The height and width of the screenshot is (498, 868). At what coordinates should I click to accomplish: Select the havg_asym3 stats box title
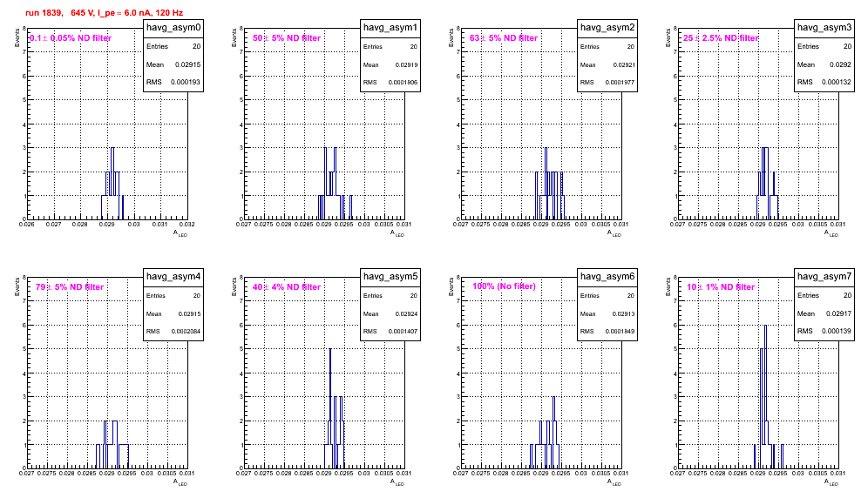tap(824, 28)
